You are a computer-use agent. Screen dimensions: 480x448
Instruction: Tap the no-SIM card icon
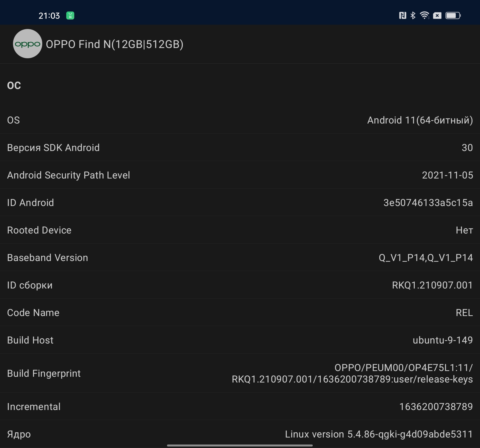[437, 15]
